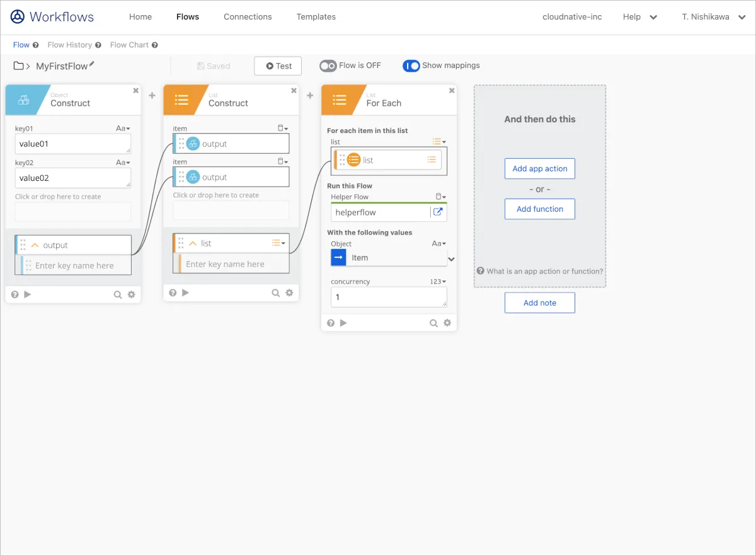Search within the Object Construct card

(118, 294)
